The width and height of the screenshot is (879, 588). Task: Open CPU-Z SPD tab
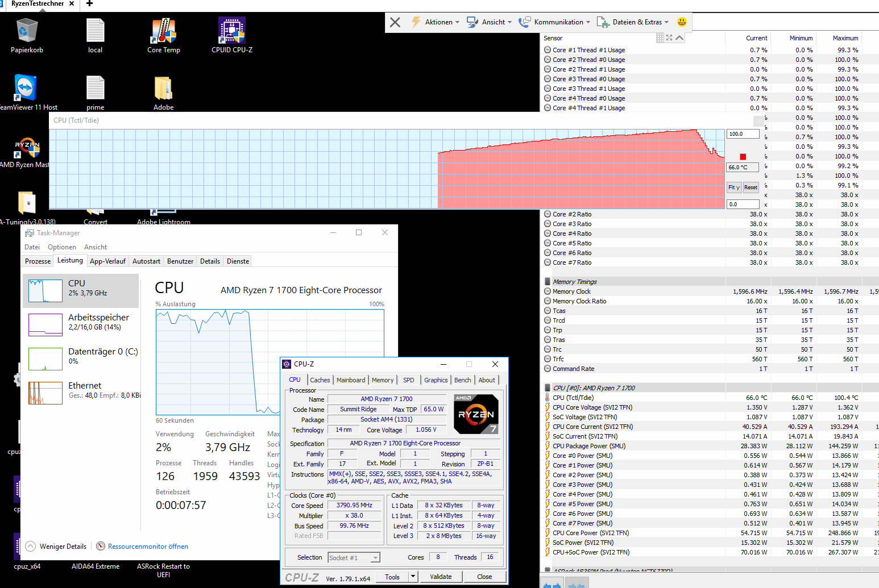(409, 380)
